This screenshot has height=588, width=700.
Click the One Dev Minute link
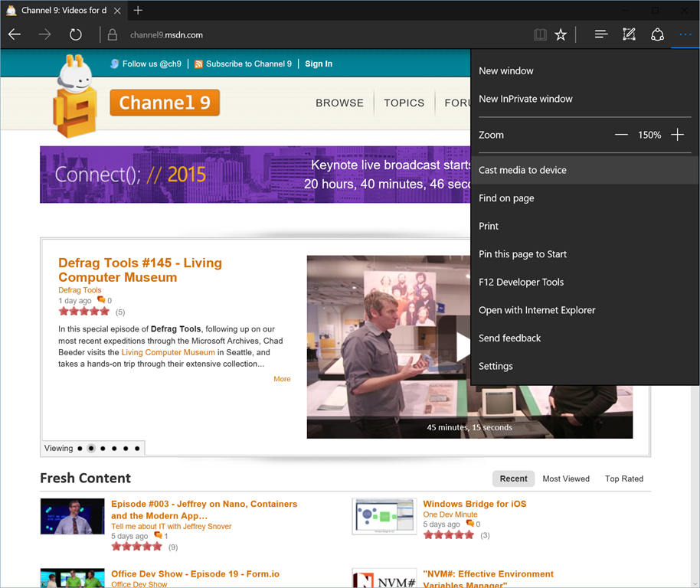[x=450, y=514]
